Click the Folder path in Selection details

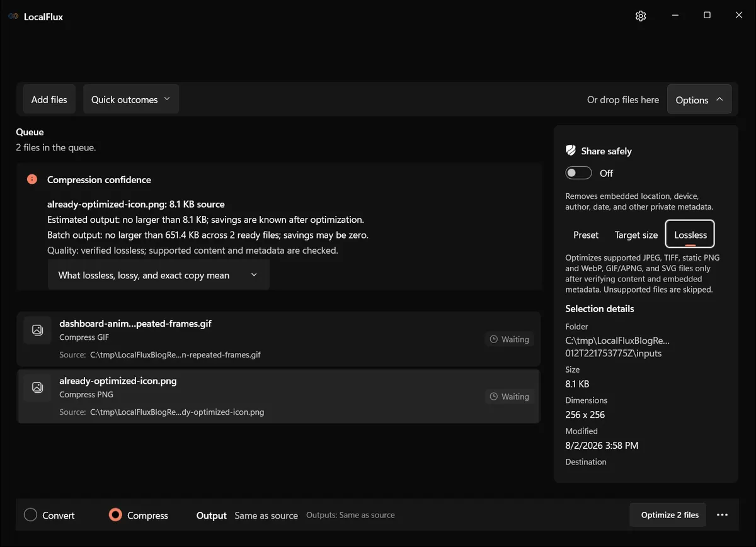(617, 347)
